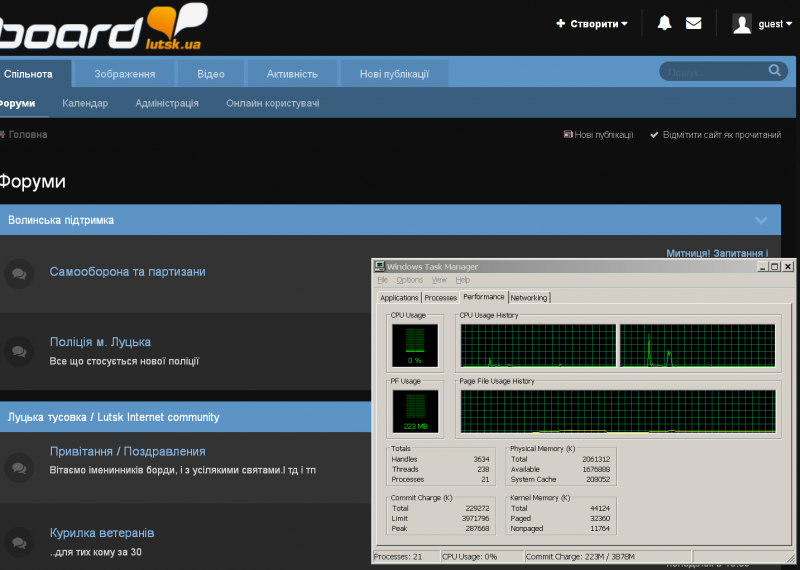The height and width of the screenshot is (570, 800).
Task: Open the Активність tab
Action: pyautogui.click(x=292, y=74)
